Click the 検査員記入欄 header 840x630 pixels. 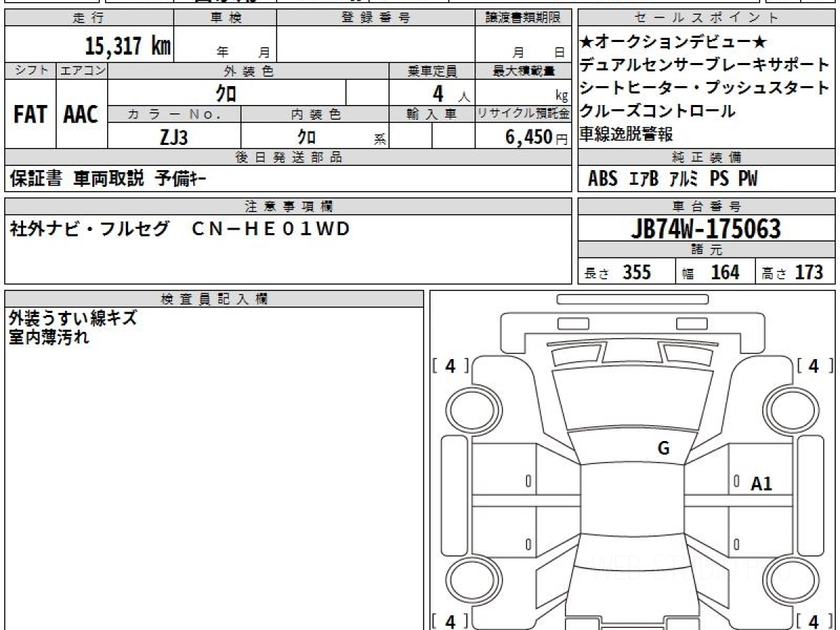click(214, 298)
